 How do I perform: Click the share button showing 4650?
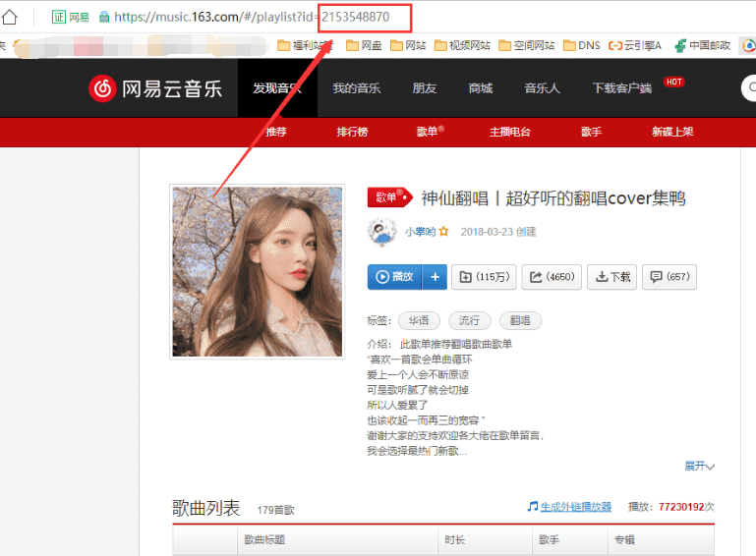coord(552,277)
